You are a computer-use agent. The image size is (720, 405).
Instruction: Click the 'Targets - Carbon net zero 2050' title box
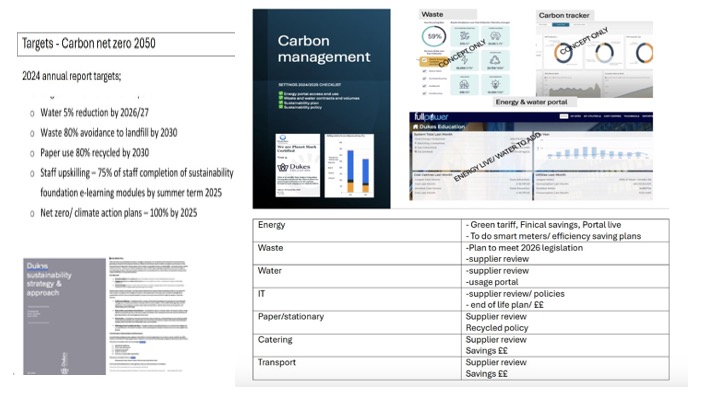pyautogui.click(x=126, y=44)
